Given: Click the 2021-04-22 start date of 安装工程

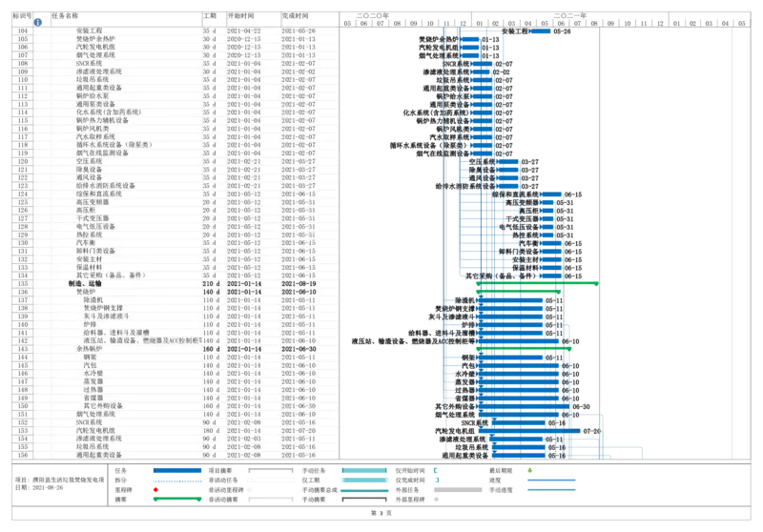Looking at the screenshot, I should (245, 31).
